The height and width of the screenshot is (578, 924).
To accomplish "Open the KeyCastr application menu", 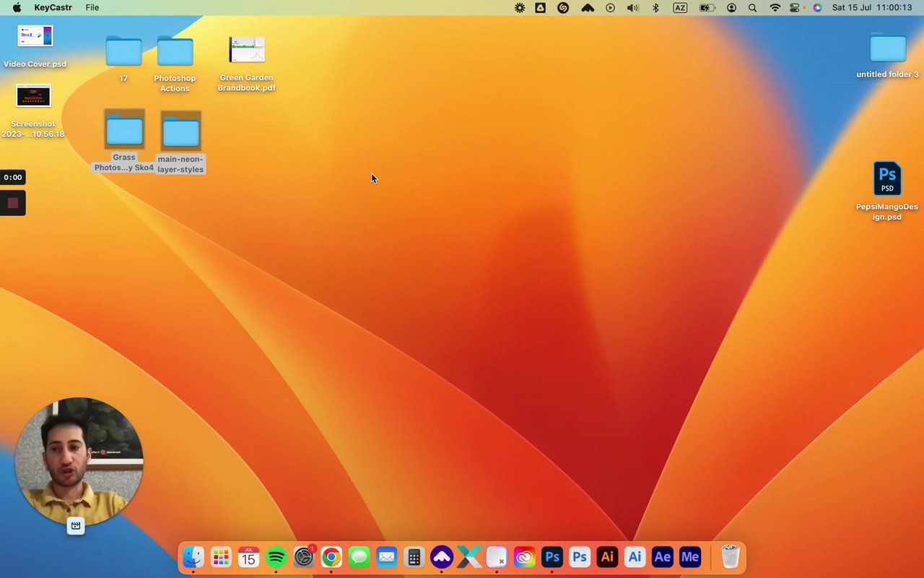I will 53,8.
